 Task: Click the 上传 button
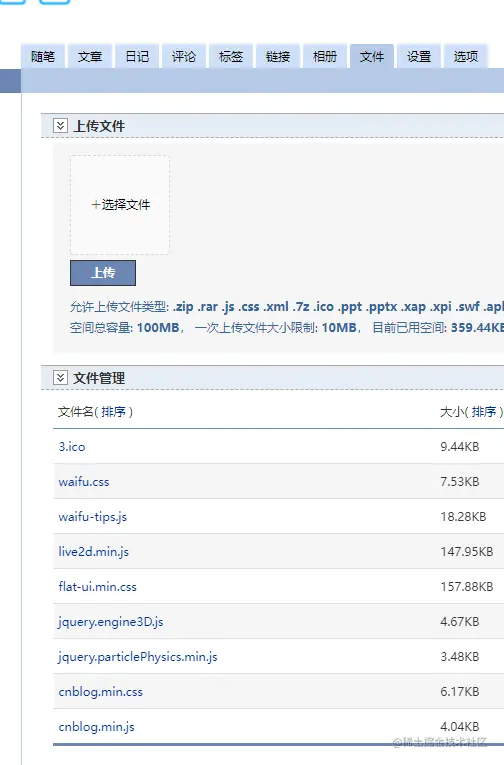pos(103,273)
